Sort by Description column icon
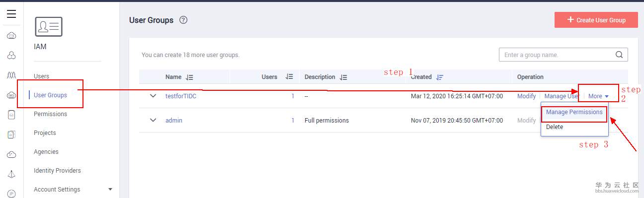Viewport: 644px width, 198px height. (x=343, y=77)
